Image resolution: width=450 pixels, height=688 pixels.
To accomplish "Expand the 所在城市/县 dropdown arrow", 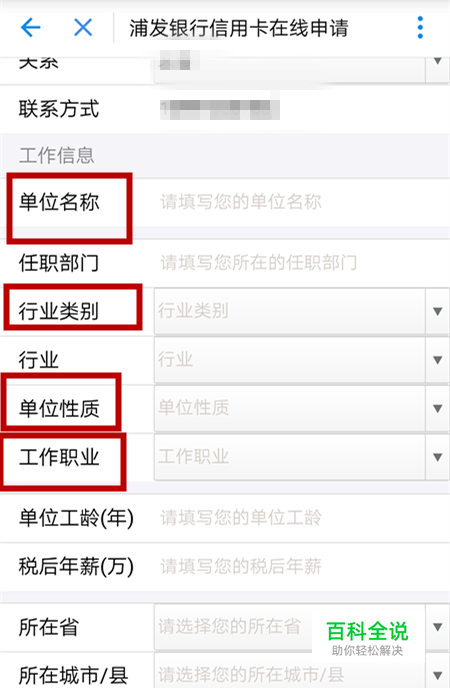I will tap(437, 674).
